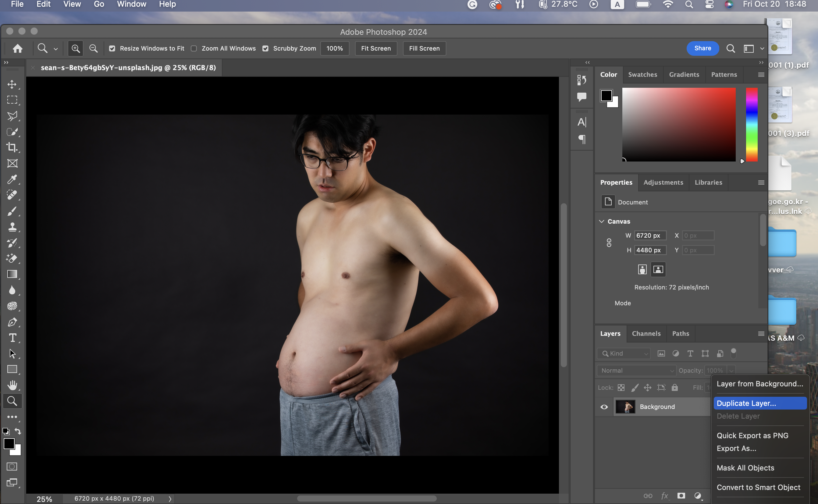The image size is (818, 504).
Task: Select the Clone Stamp tool
Action: [x=12, y=227]
